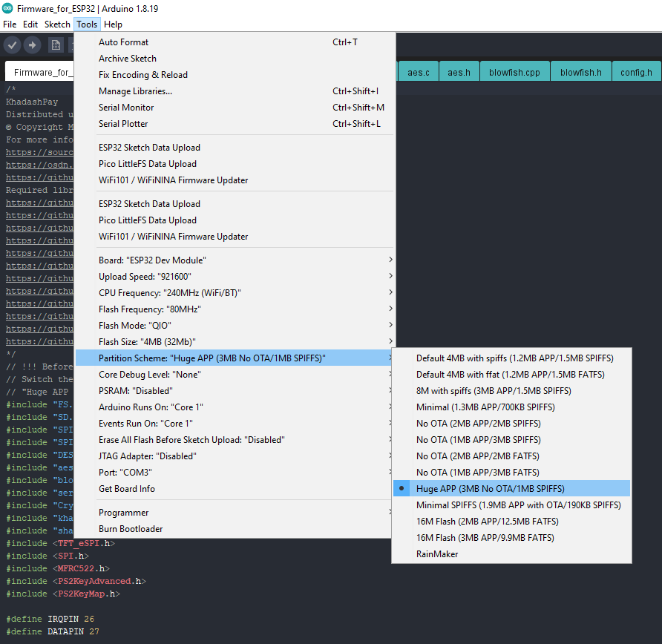
Task: Click the Verify checkmark toolbar icon
Action: tap(12, 45)
